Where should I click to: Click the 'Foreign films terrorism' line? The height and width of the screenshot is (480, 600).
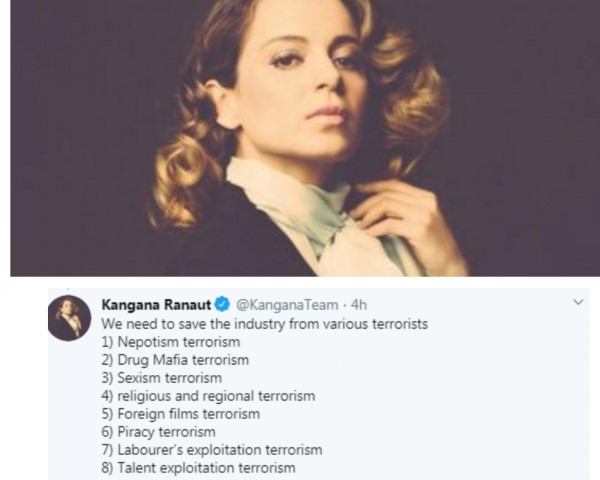(181, 414)
